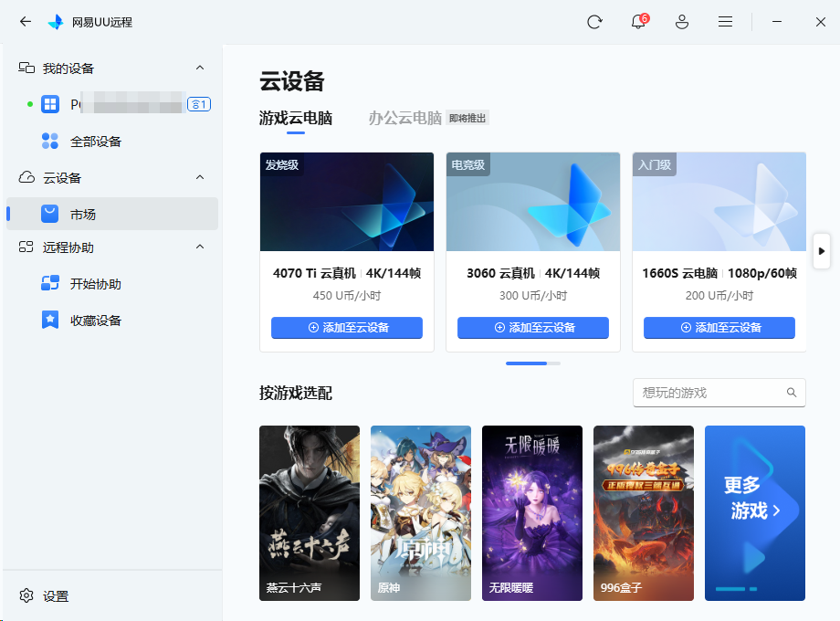
Task: Click the 云设备 cloud icon
Action: pos(26,177)
